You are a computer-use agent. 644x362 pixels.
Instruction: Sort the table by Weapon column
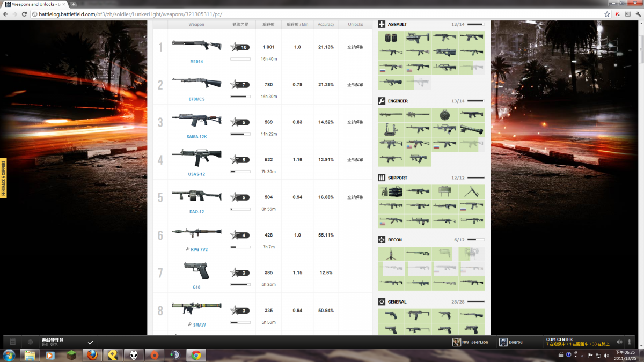pyautogui.click(x=196, y=25)
